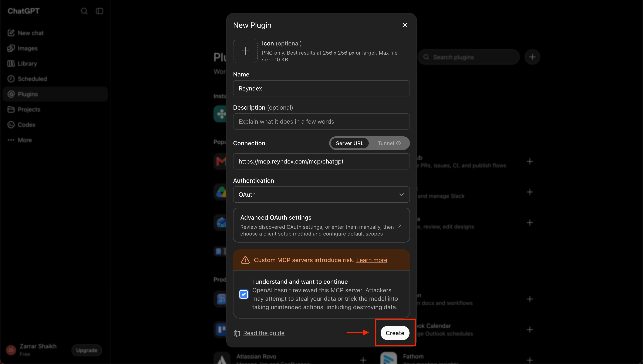Open Zarrar Shaikh profile menu

tap(38, 350)
